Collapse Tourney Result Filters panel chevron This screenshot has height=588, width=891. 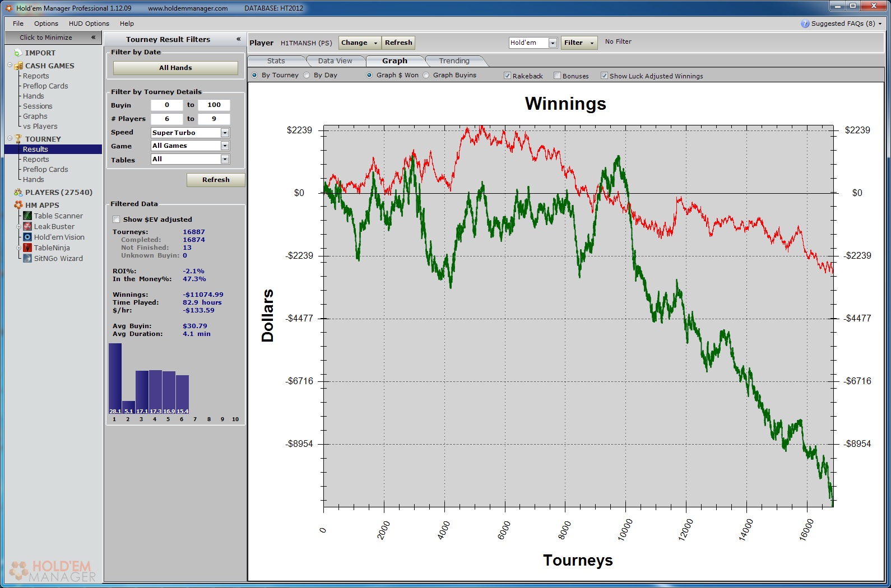[238, 39]
